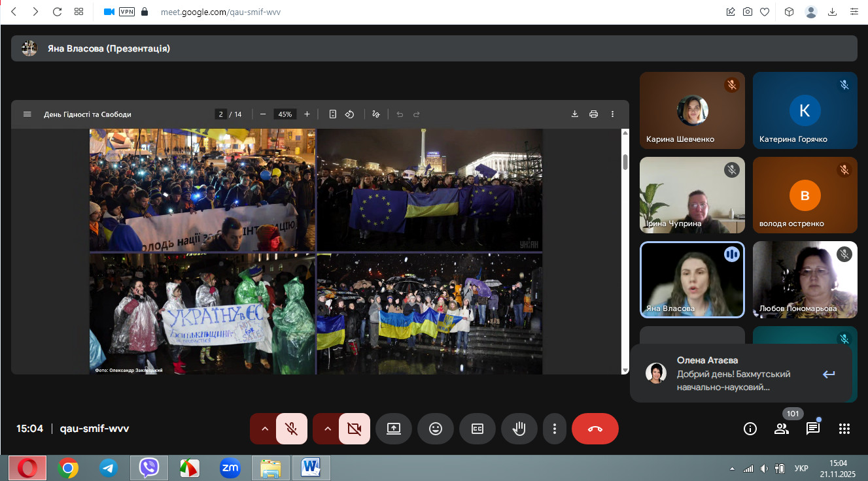Reply to Олена Атаєва chat notification
This screenshot has width=868, height=481.
pos(829,374)
